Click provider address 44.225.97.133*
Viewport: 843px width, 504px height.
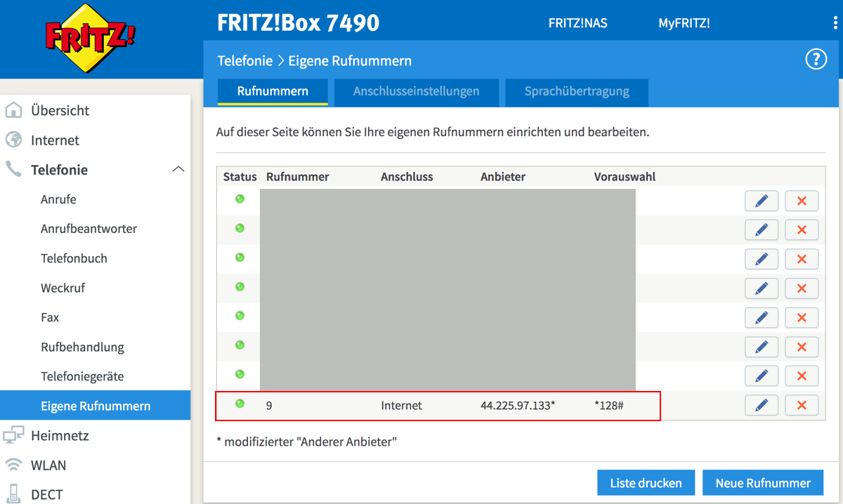pyautogui.click(x=518, y=405)
